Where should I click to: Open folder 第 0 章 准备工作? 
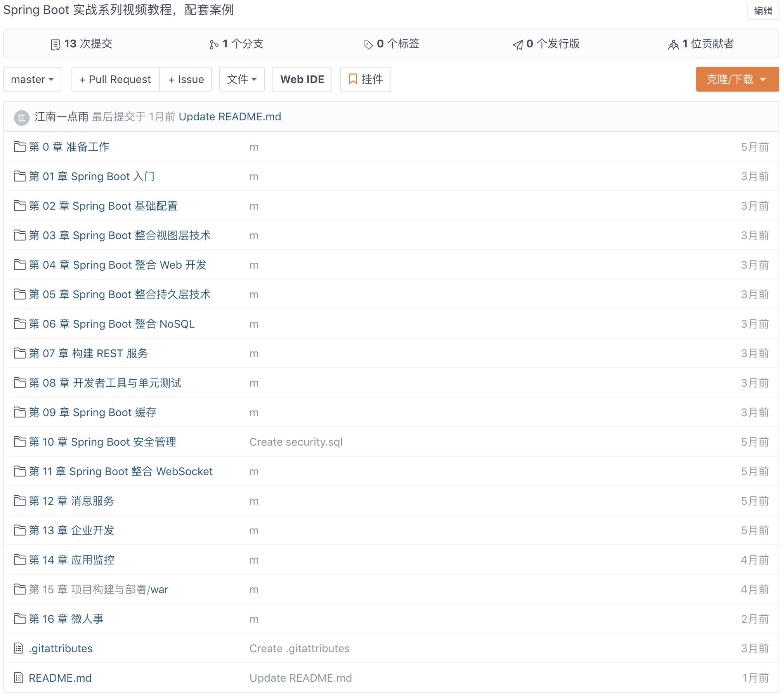pyautogui.click(x=69, y=147)
